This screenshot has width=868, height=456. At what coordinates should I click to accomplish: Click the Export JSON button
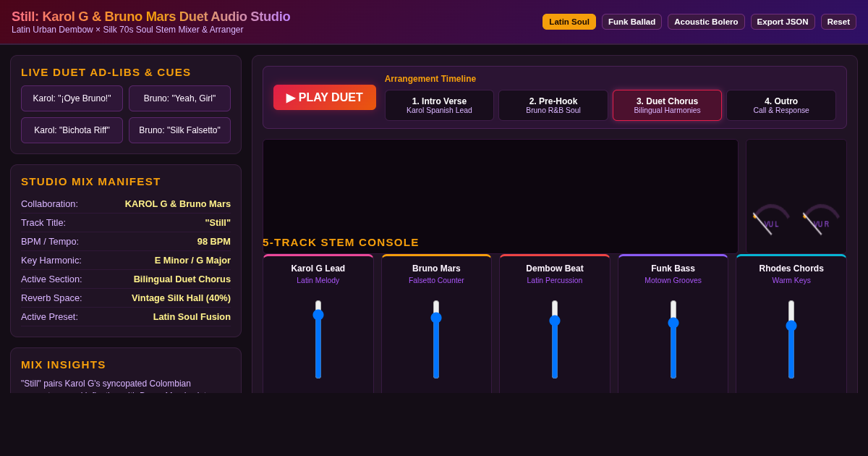pos(783,22)
